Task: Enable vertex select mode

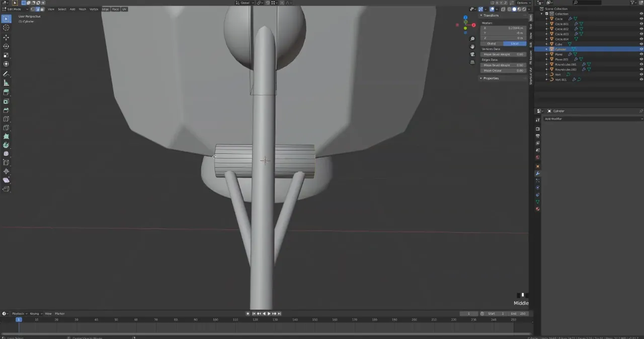Action: point(33,9)
